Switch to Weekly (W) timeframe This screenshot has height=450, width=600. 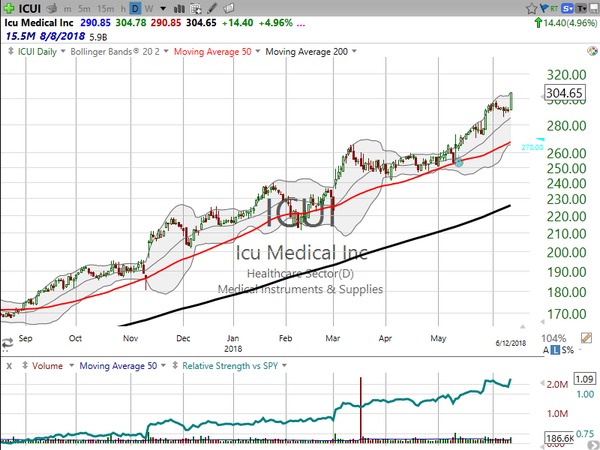click(147, 8)
